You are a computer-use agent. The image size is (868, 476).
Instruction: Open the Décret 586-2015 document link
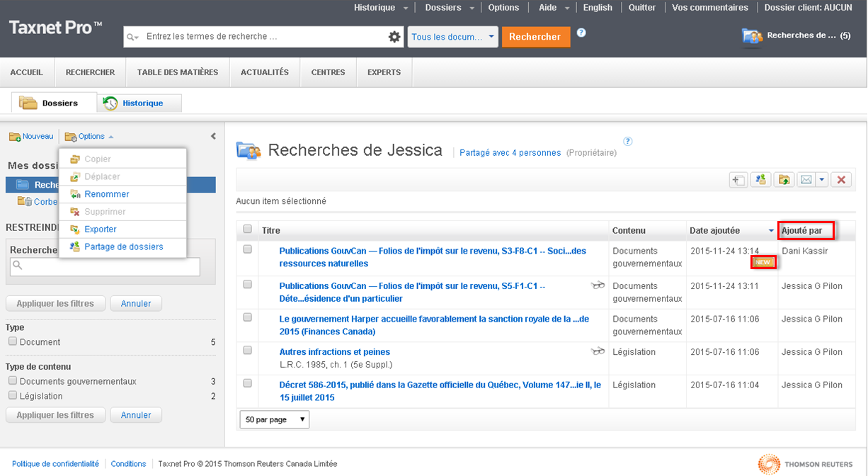[440, 391]
